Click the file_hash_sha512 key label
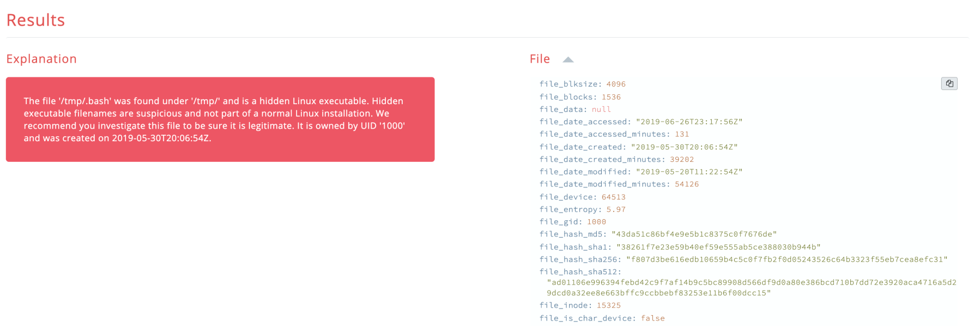This screenshot has height=326, width=980. coord(580,272)
